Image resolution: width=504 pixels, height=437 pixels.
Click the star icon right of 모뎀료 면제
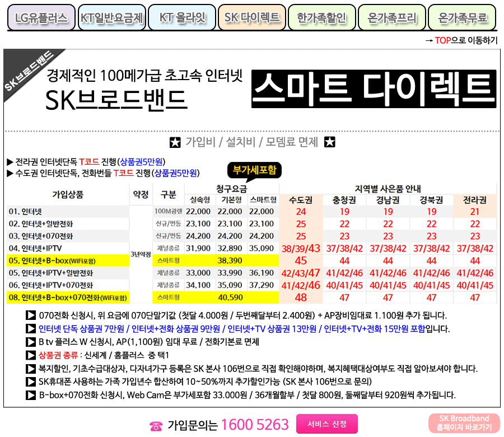[330, 142]
